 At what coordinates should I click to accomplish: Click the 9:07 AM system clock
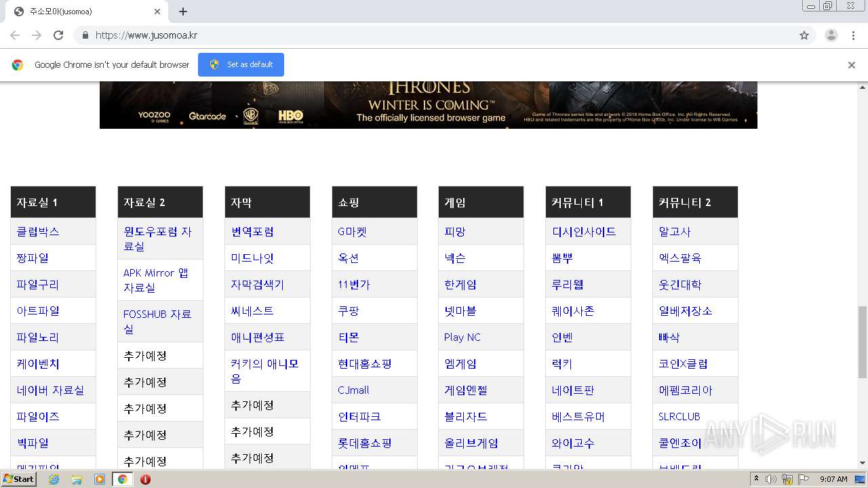tap(833, 479)
